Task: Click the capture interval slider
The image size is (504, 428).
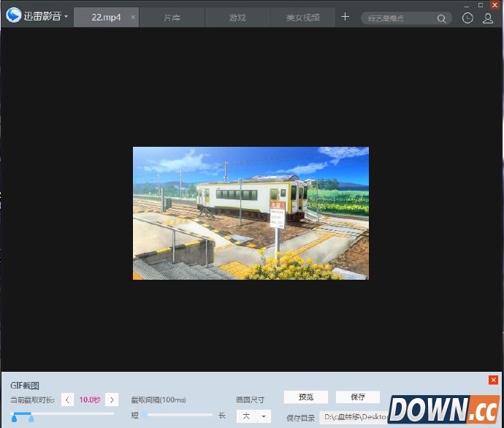Action: pos(177,415)
